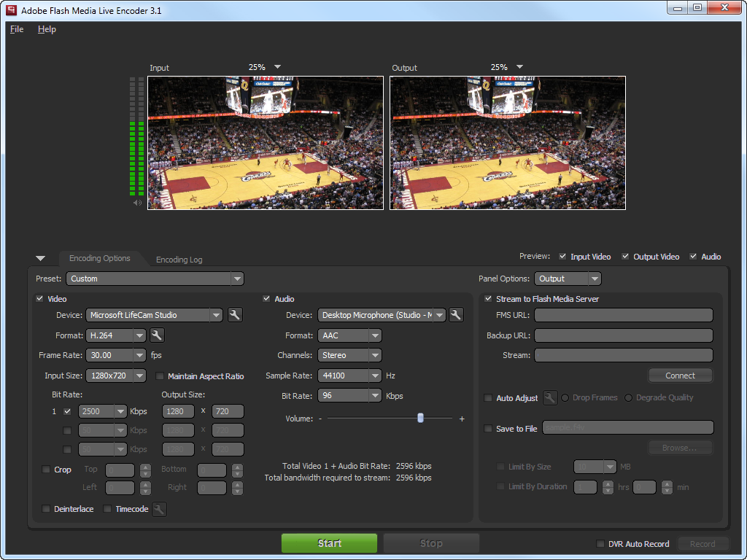Click the output height 720 field
Screen dimensions: 747x560
228,411
